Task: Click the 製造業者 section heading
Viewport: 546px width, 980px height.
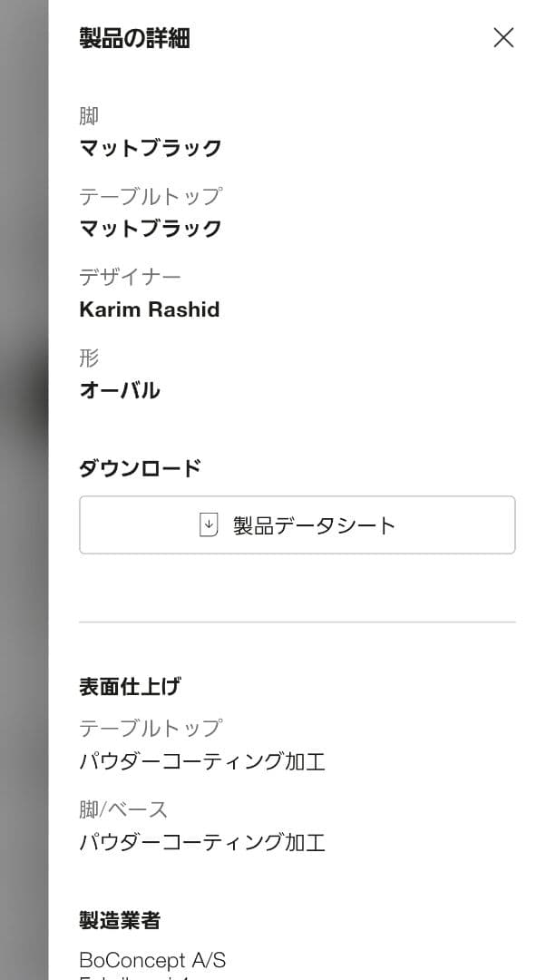Action: click(120, 921)
